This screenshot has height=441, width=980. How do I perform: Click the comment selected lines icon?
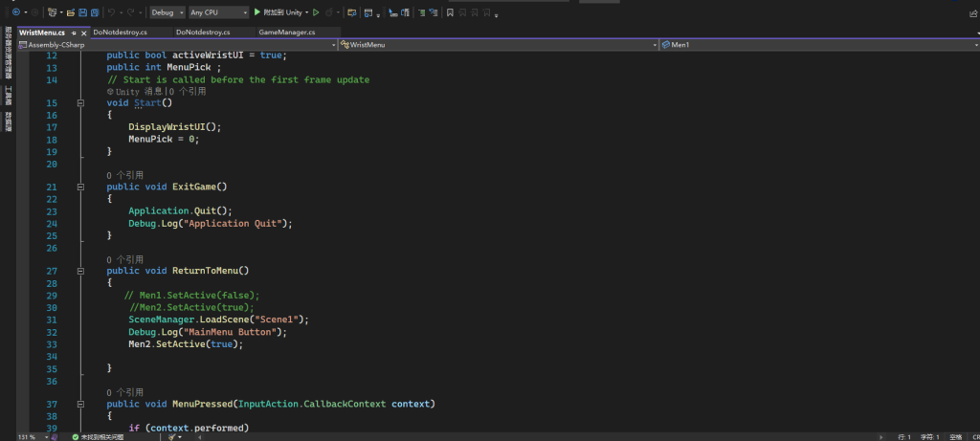[x=422, y=11]
